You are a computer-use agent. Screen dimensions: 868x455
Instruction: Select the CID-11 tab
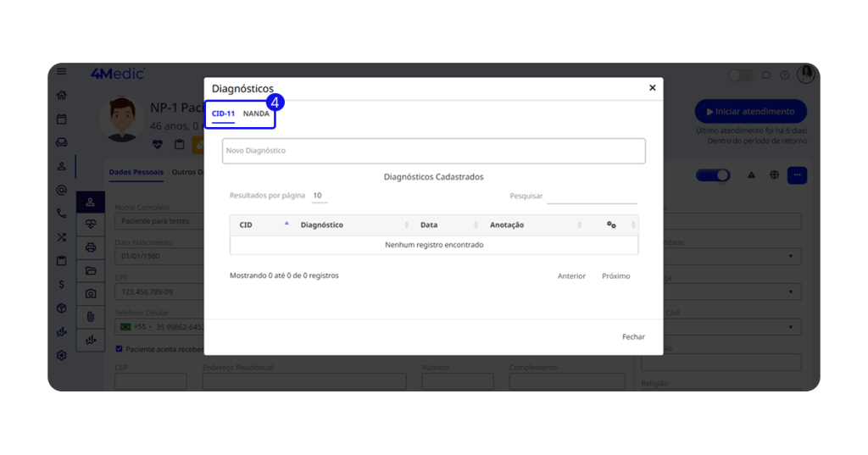(223, 114)
